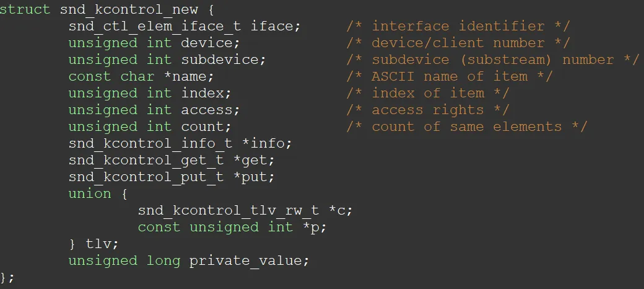Click the count of same elements comment
Image resolution: width=644 pixels, height=289 pixels.
coord(466,127)
